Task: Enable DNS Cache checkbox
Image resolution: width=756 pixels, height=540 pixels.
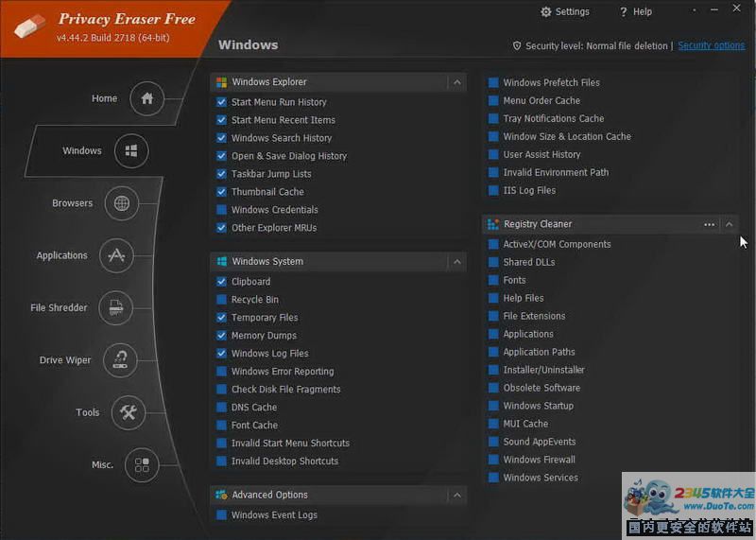Action: (x=221, y=408)
